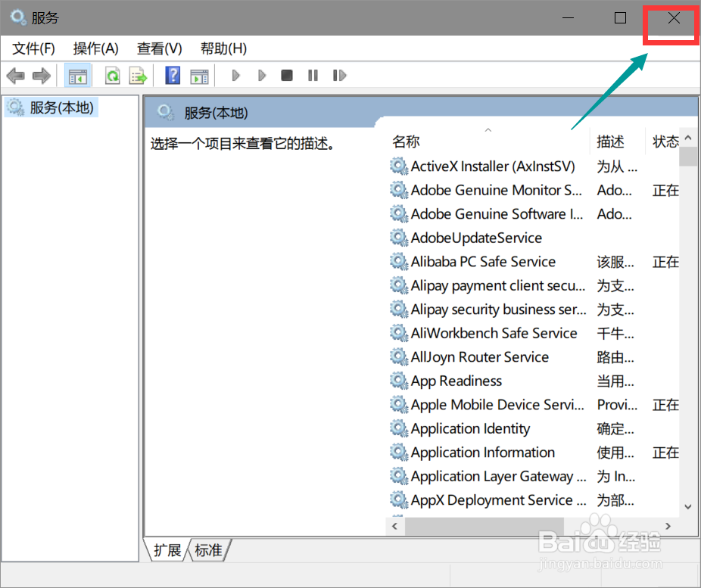Select the AdobeUpdateService entry
This screenshot has width=701, height=588.
[476, 238]
